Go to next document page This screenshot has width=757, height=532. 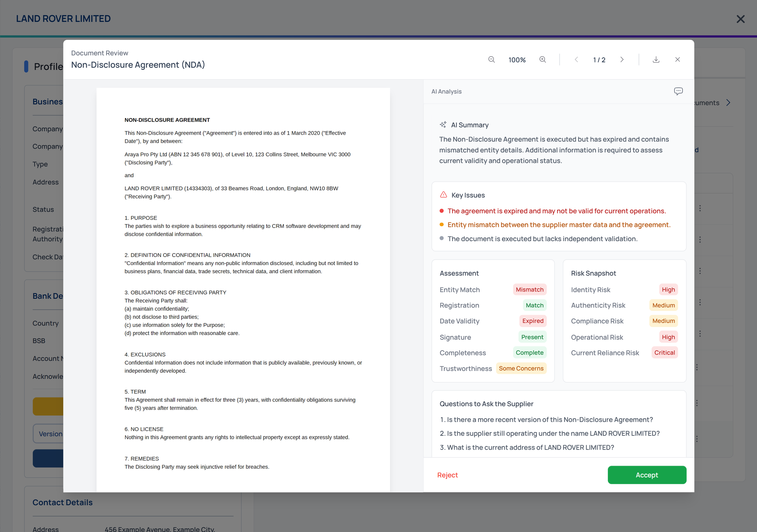[622, 60]
